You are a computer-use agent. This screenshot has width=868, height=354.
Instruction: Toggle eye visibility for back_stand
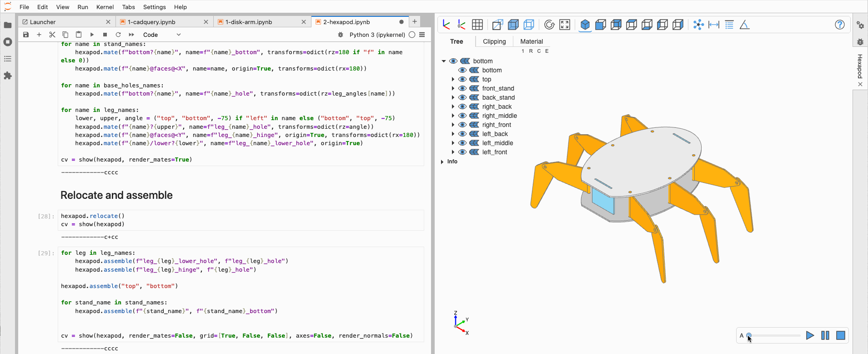[x=462, y=97]
